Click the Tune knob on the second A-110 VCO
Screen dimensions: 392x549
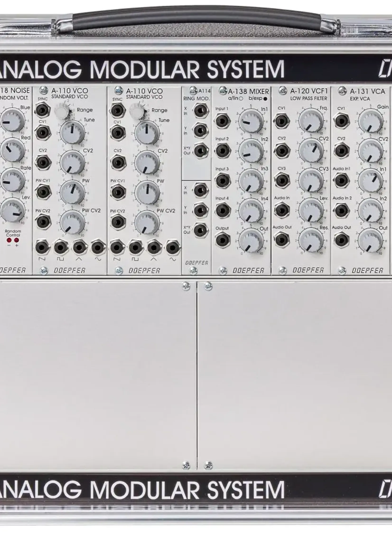[147, 132]
